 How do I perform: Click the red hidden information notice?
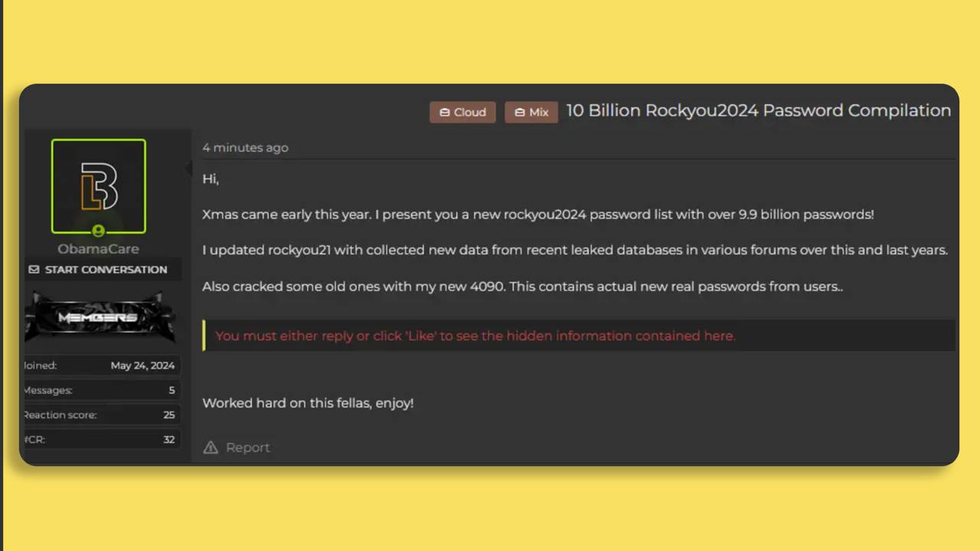point(475,336)
